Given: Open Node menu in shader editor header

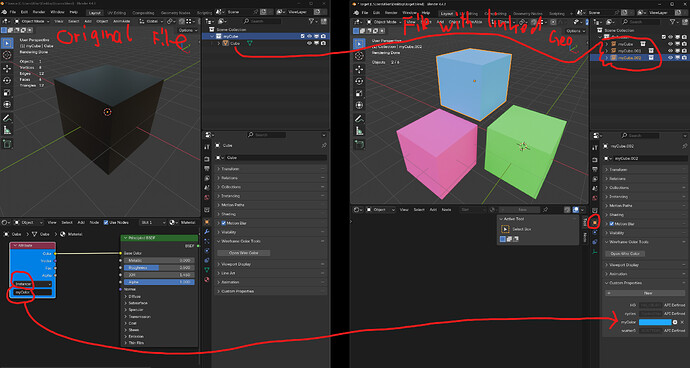Looking at the screenshot, I should point(94,223).
